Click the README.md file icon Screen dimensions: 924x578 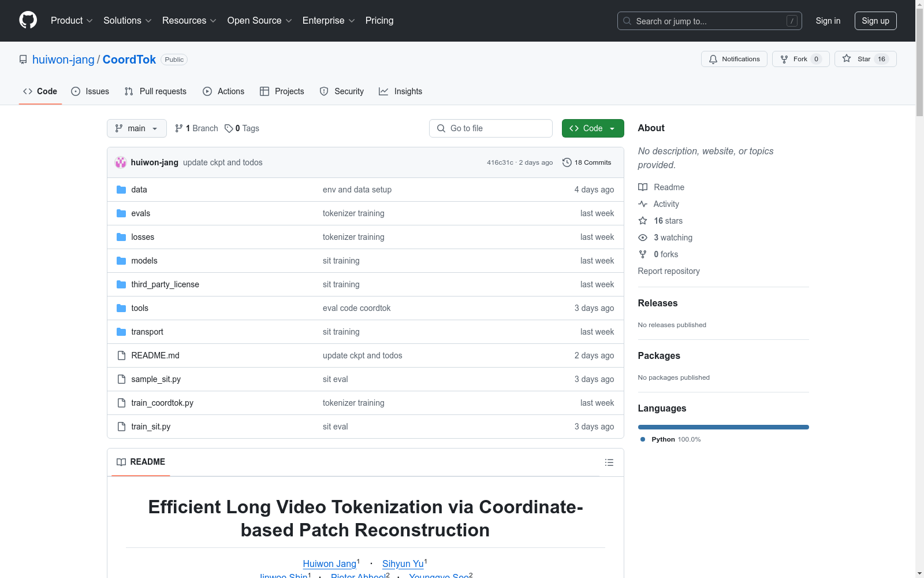click(x=121, y=355)
